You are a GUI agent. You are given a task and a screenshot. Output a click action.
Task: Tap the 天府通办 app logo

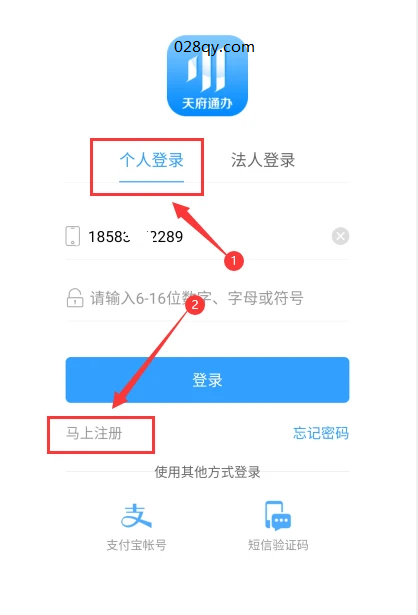coord(207,76)
